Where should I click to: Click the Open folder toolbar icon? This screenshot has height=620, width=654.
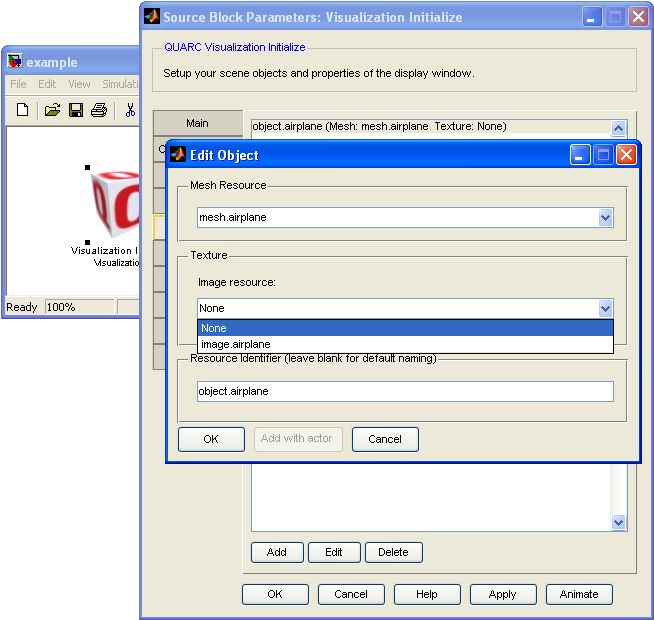pos(52,110)
